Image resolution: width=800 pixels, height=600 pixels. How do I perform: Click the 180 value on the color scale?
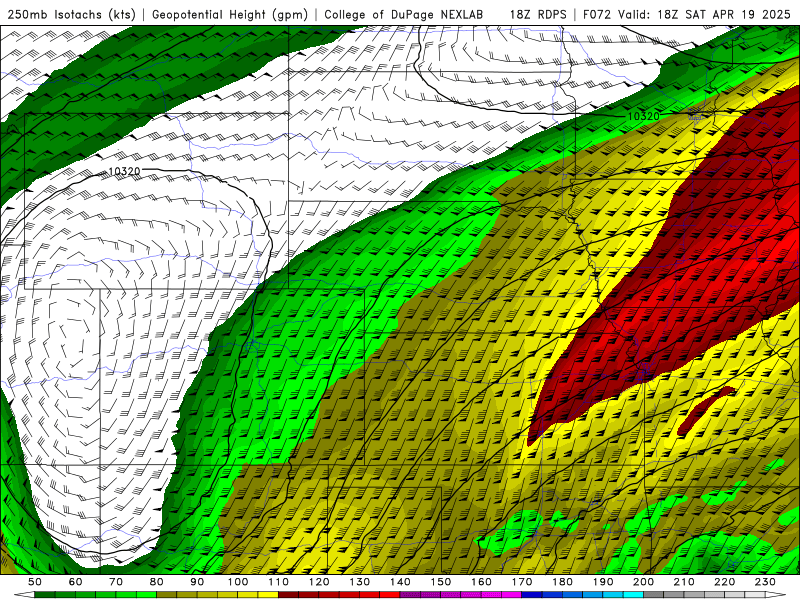pyautogui.click(x=562, y=582)
